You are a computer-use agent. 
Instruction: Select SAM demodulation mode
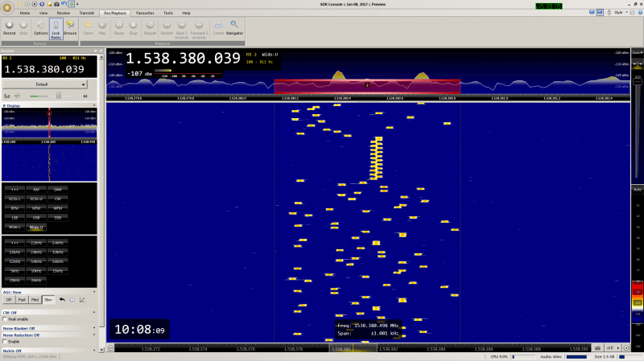57,190
